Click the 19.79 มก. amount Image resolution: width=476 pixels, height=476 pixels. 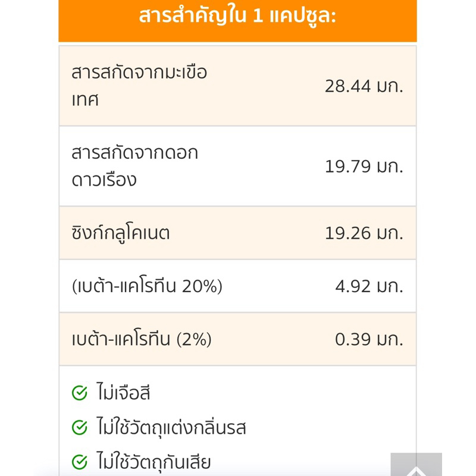[364, 167]
